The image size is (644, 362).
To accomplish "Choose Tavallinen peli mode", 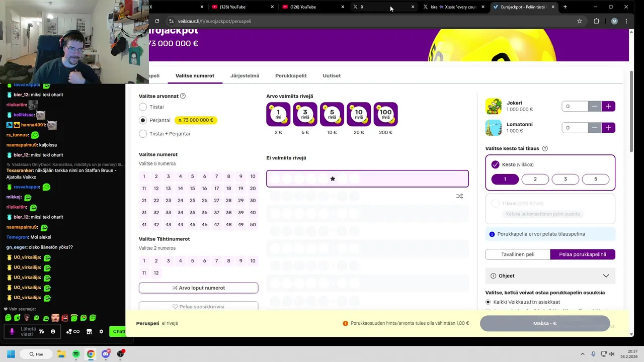I will click(x=518, y=254).
